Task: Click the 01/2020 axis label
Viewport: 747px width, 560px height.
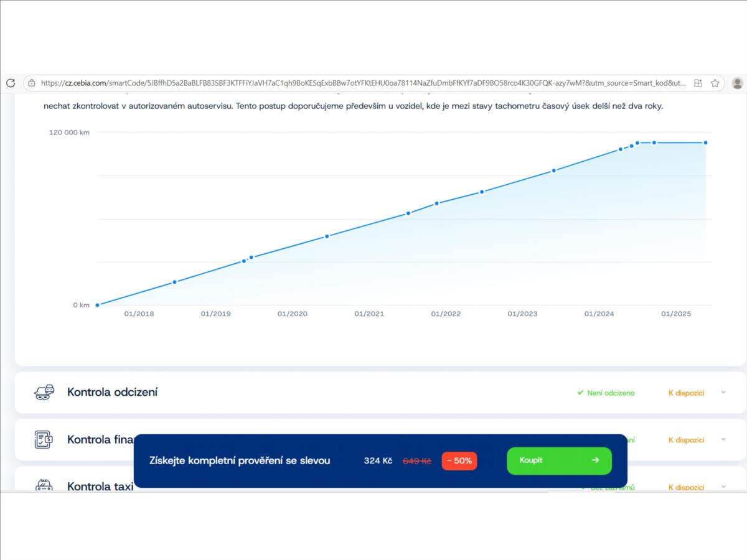Action: (x=293, y=314)
